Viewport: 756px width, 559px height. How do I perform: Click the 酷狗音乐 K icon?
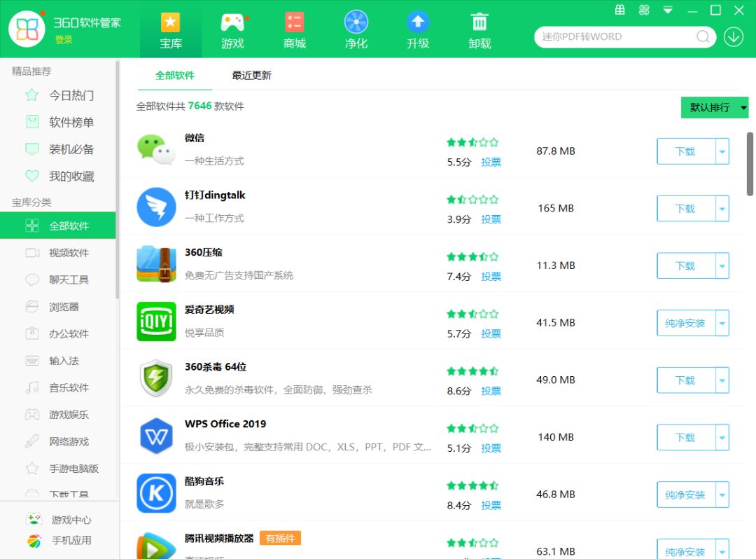tap(156, 493)
